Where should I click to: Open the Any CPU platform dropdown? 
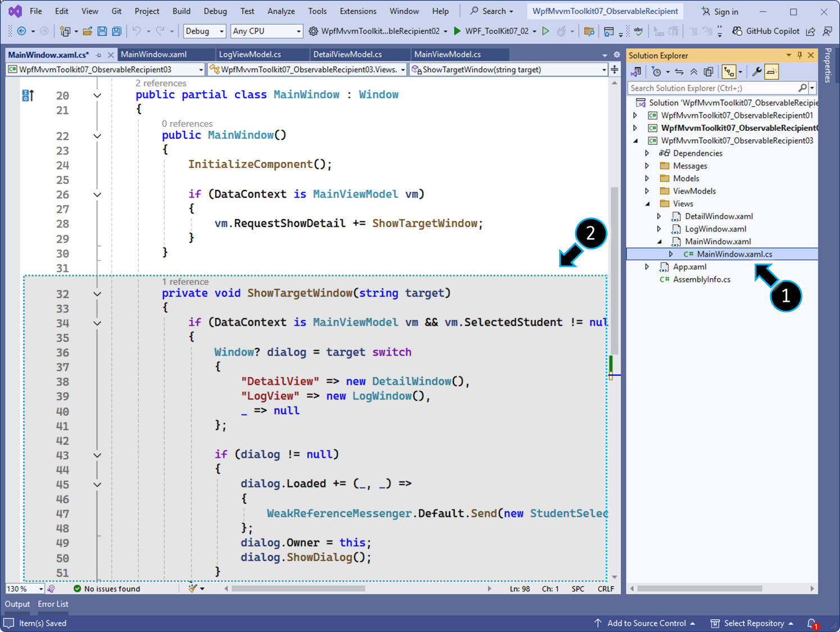click(x=267, y=31)
